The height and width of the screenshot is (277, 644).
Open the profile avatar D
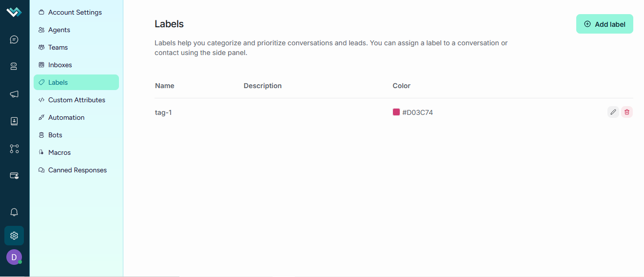click(14, 257)
